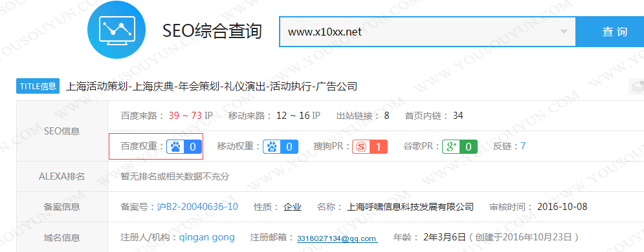Open the 备案号 沪B2-20040636-10 link

click(x=197, y=207)
